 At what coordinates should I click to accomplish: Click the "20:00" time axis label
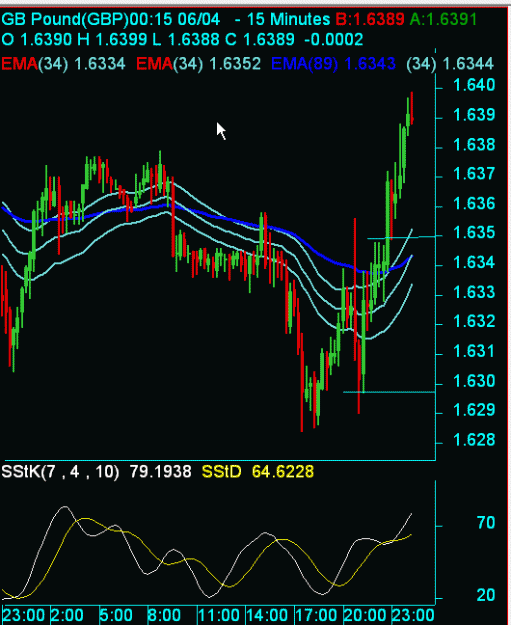(364, 615)
